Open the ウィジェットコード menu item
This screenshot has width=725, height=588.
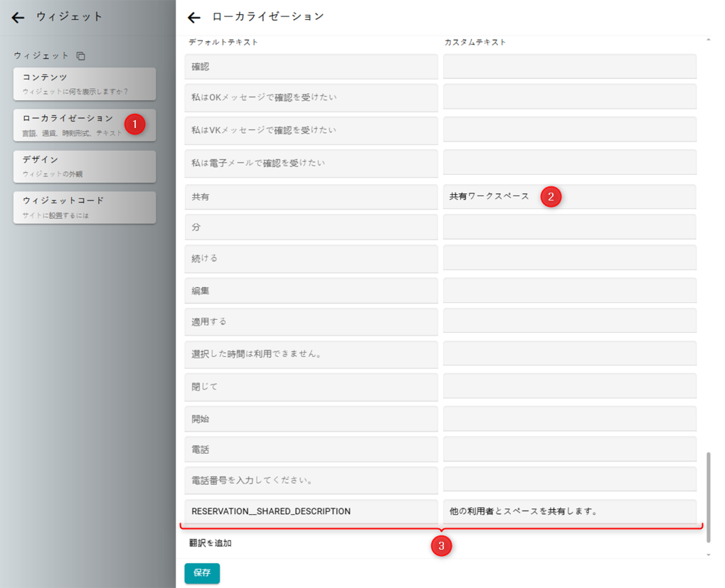pos(84,208)
